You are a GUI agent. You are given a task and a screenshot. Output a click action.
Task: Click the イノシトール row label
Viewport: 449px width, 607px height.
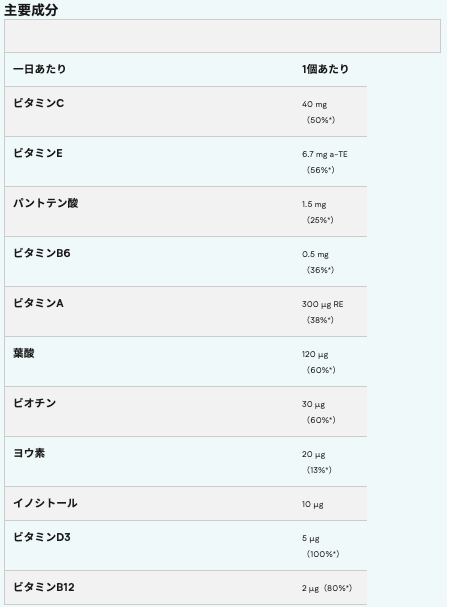click(x=45, y=502)
